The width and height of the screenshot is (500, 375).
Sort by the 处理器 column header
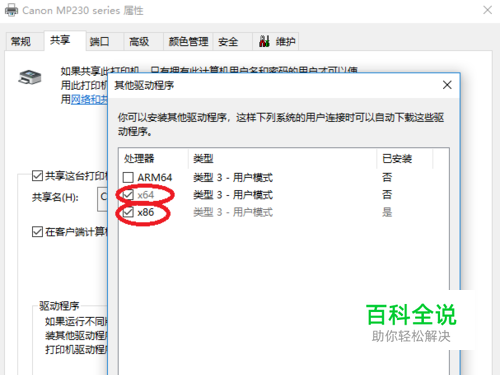tap(154, 159)
